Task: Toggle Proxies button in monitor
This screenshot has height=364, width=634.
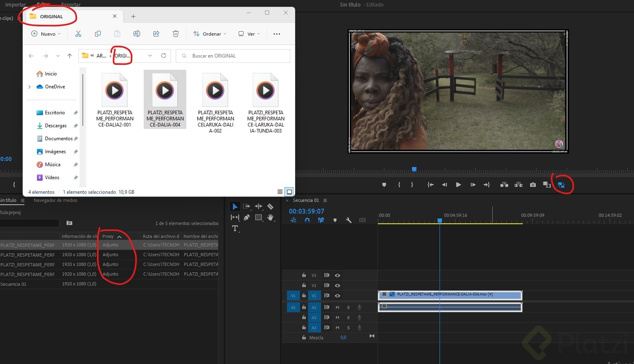Action: click(x=561, y=185)
